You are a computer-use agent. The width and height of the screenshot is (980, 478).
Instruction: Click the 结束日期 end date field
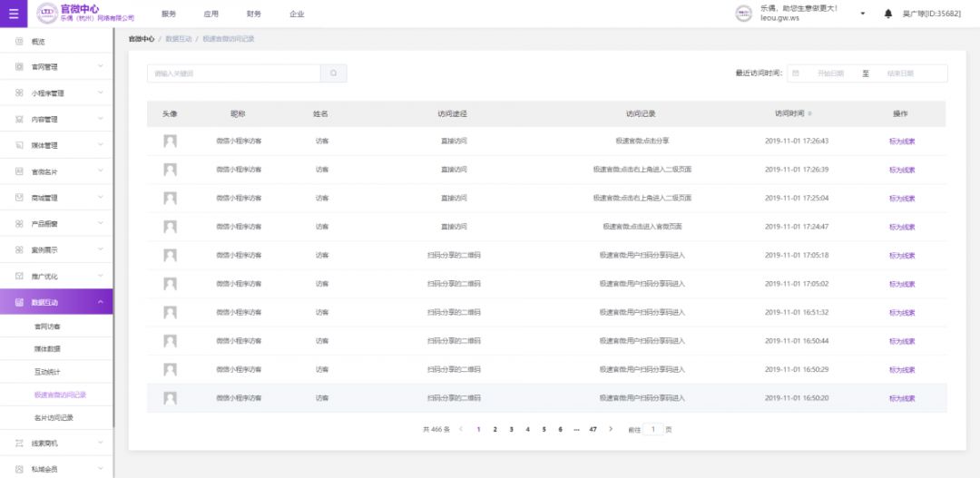pyautogui.click(x=900, y=73)
